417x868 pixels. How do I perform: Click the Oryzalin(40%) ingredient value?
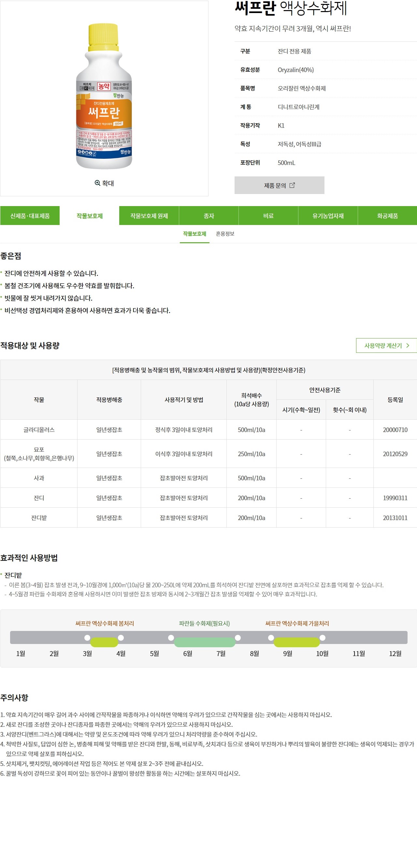pyautogui.click(x=295, y=70)
